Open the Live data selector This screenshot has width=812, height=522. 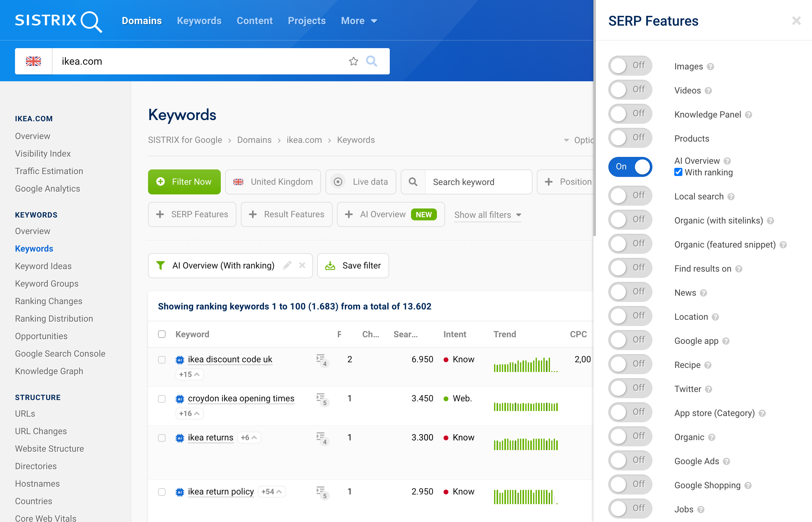tap(361, 182)
